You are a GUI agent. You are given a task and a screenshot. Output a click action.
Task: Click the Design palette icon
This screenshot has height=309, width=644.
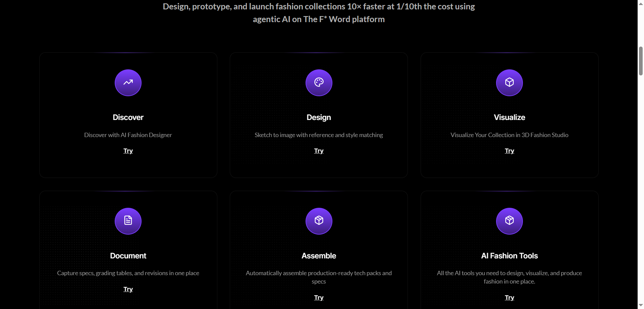319,82
